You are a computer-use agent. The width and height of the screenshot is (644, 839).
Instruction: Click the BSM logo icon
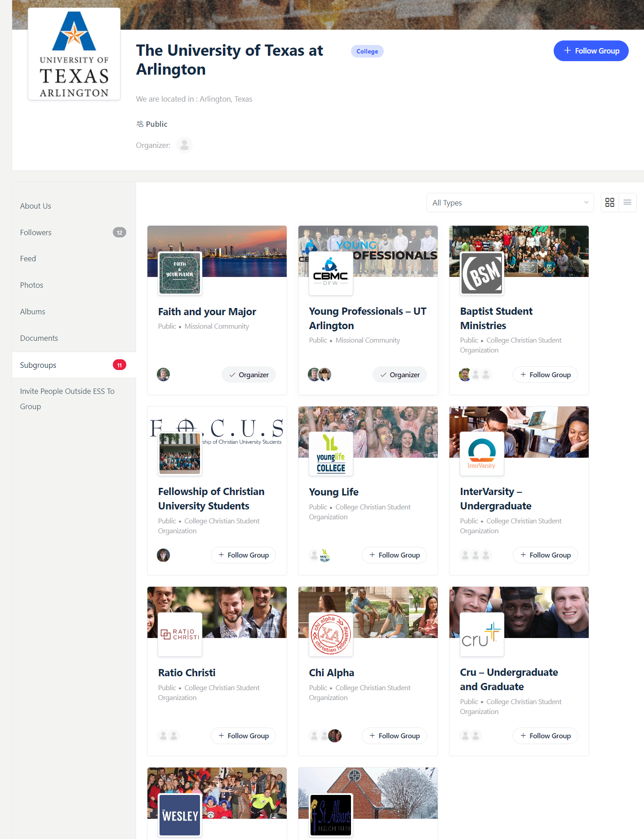[x=482, y=273]
